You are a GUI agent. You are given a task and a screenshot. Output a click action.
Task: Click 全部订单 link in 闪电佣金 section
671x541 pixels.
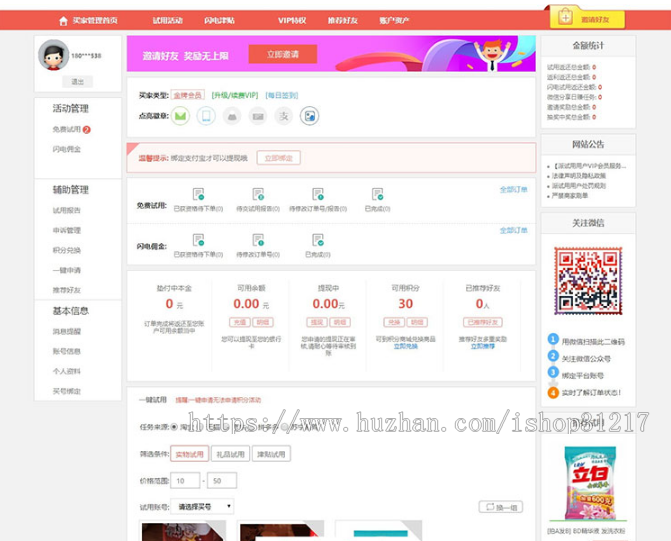click(514, 231)
